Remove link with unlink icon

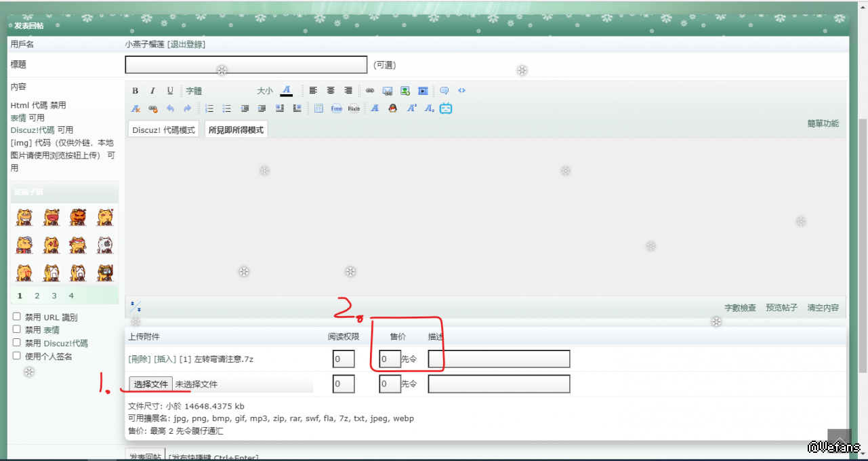pos(152,108)
